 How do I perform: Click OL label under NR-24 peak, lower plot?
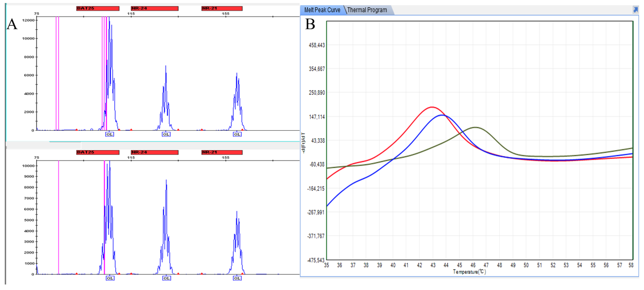click(x=167, y=278)
